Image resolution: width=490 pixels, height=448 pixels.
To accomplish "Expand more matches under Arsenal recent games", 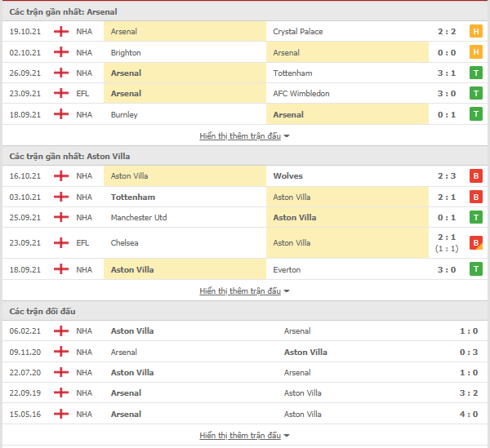I will tap(244, 136).
